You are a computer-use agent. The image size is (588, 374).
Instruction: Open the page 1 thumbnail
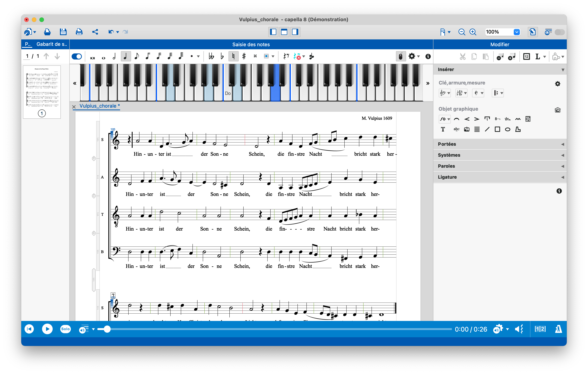[x=42, y=92]
